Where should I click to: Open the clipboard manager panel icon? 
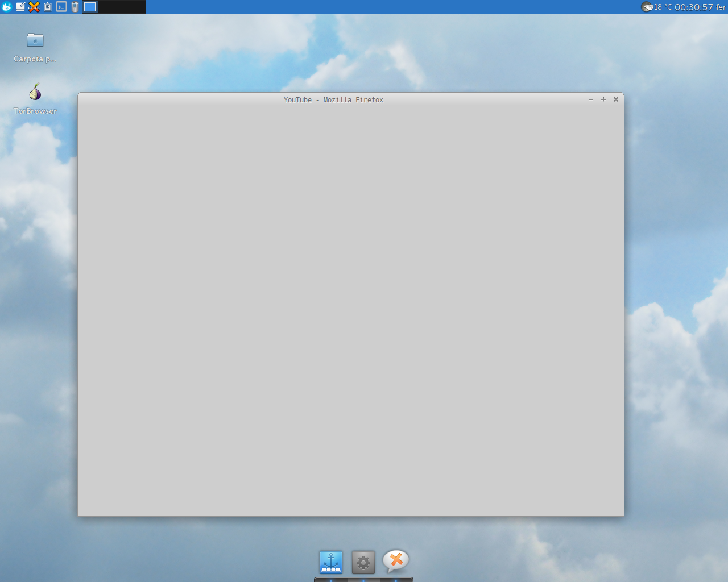48,7
